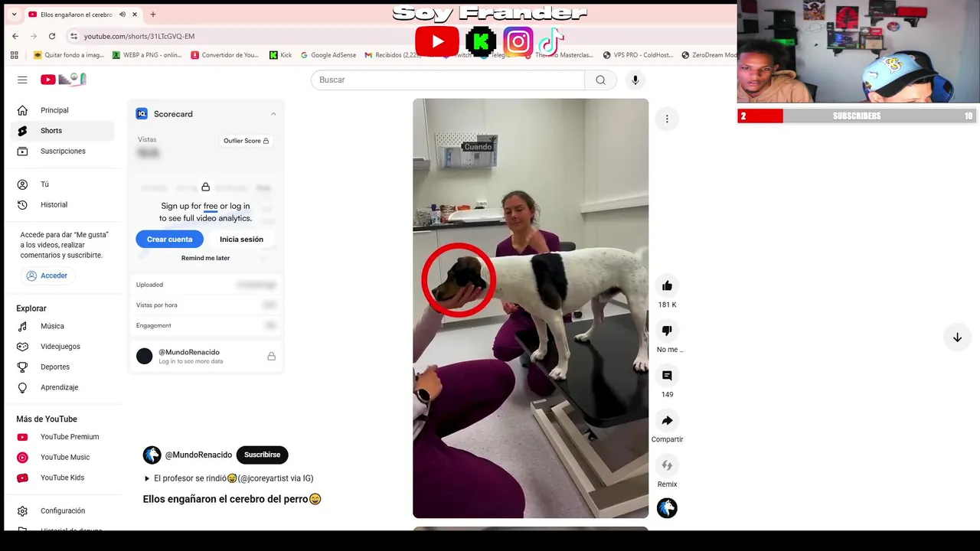Click Inicia sesión button
This screenshot has width=980, height=551.
pos(241,240)
